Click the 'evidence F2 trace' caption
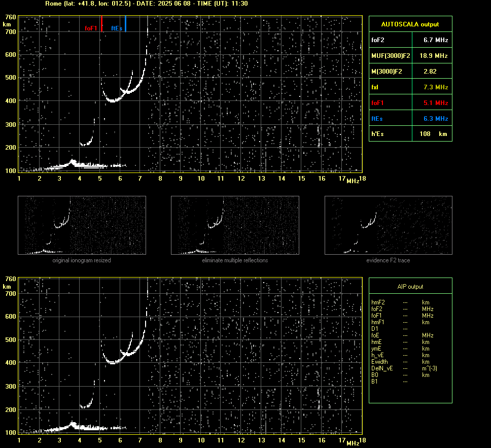The width and height of the screenshot is (491, 448). 389,260
